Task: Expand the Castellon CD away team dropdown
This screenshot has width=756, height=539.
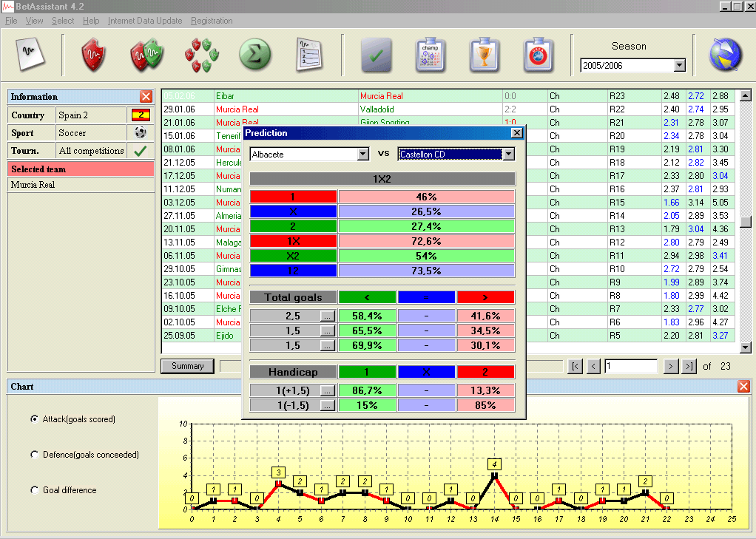Action: 508,155
